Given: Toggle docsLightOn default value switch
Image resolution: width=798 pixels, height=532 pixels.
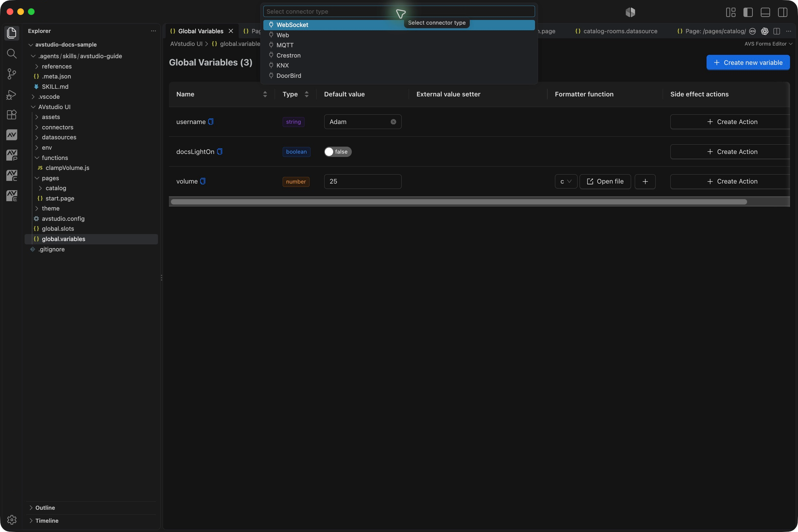Looking at the screenshot, I should pyautogui.click(x=337, y=152).
